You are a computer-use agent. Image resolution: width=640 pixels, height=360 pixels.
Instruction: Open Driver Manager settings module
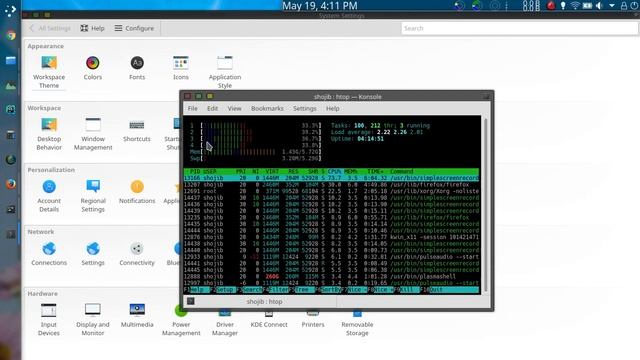pos(225,324)
